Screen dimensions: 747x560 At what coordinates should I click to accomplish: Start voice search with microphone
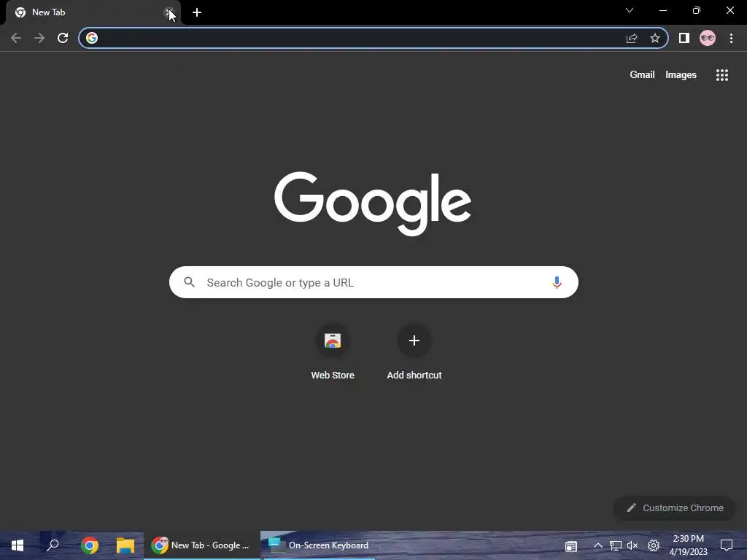[x=557, y=282]
